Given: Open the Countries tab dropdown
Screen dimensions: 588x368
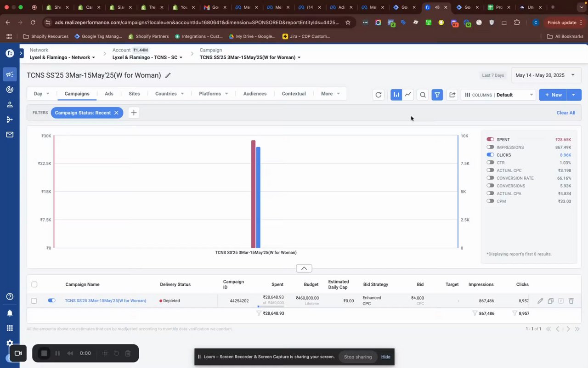Looking at the screenshot, I should coord(170,94).
